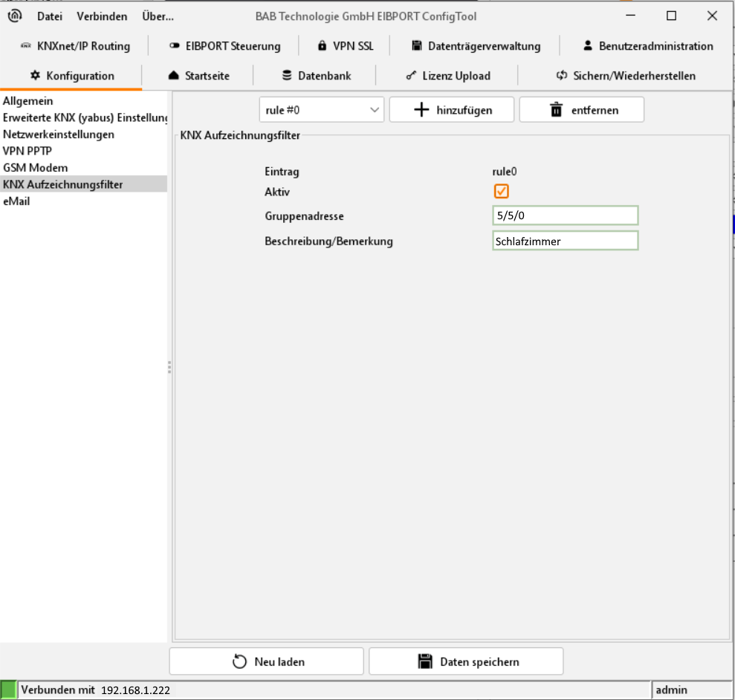Select Netzwerkeinstellungen in the sidebar
Viewport: 735px width, 700px height.
pyautogui.click(x=59, y=135)
